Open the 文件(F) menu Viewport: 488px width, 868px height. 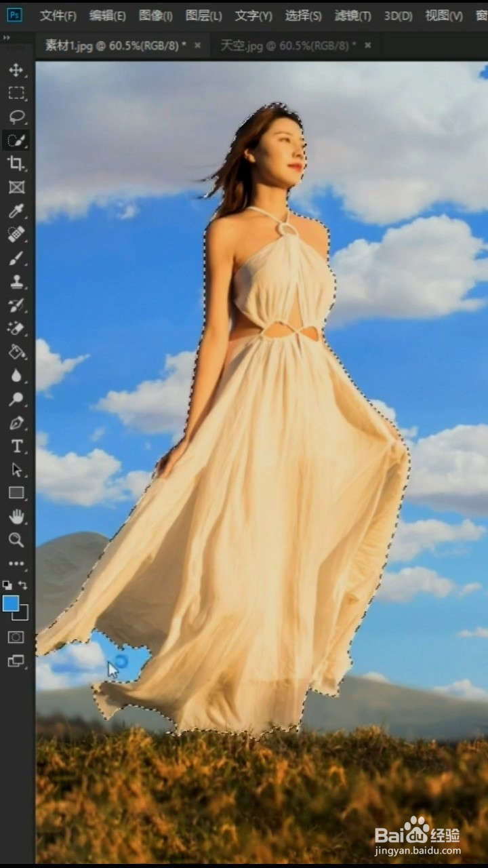click(58, 16)
